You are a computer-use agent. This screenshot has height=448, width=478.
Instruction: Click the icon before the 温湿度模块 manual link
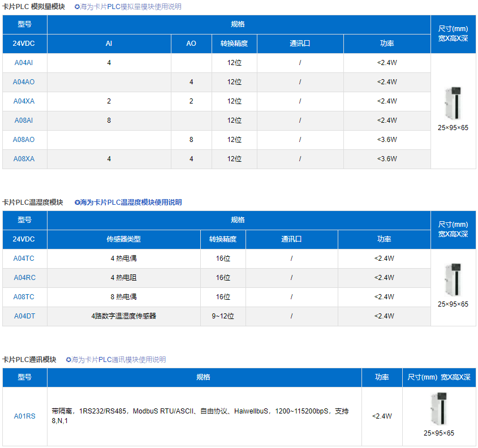pyautogui.click(x=77, y=203)
